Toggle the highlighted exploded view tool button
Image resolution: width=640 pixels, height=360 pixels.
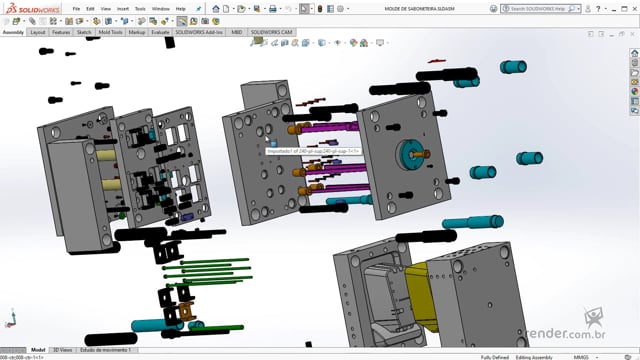182,21
